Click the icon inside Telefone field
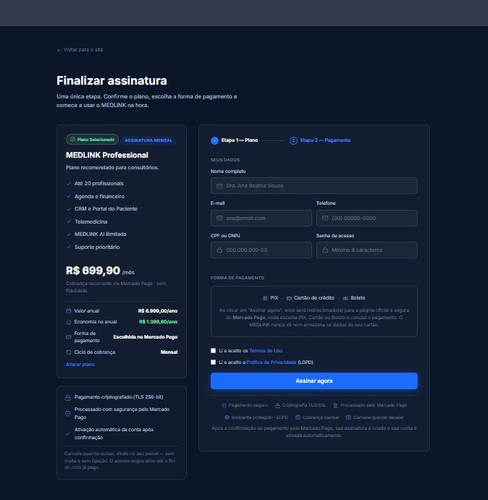The height and width of the screenshot is (500, 488). (325, 218)
